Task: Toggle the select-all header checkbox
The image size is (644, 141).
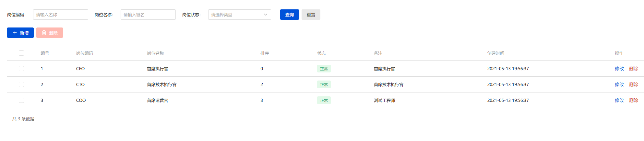Action: point(21,53)
